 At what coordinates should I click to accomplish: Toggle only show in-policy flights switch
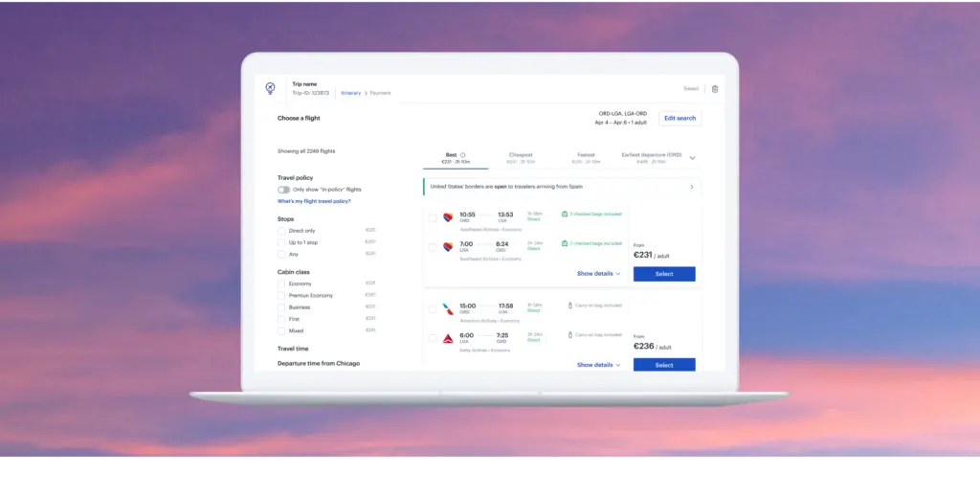283,190
